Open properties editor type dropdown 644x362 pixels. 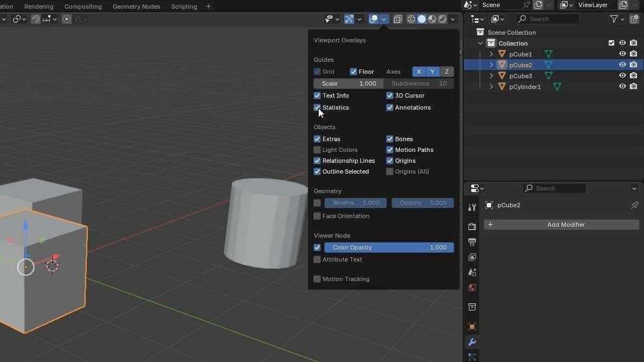pyautogui.click(x=477, y=188)
